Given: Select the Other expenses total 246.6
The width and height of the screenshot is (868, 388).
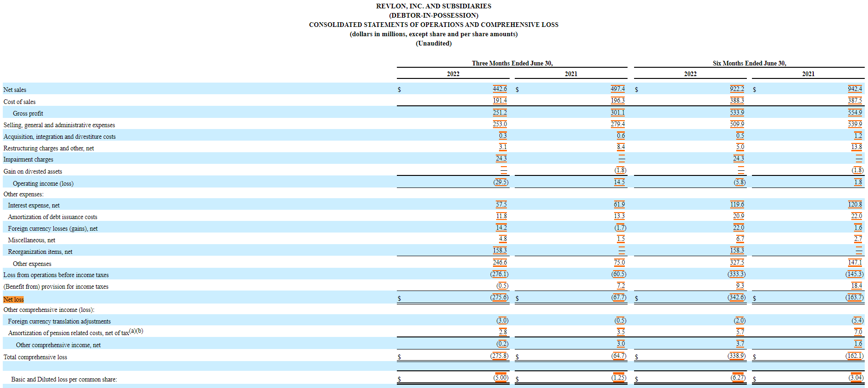Looking at the screenshot, I should (500, 262).
